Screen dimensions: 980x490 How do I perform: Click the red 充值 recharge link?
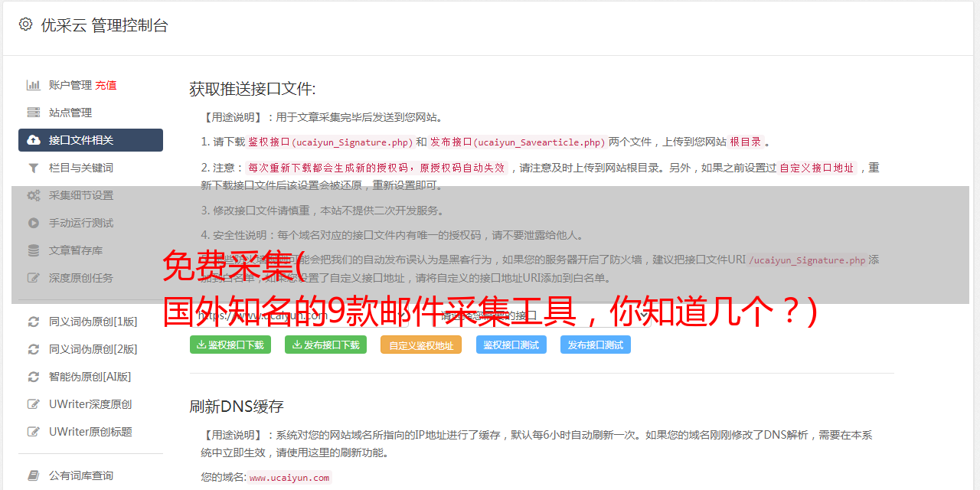pyautogui.click(x=106, y=85)
